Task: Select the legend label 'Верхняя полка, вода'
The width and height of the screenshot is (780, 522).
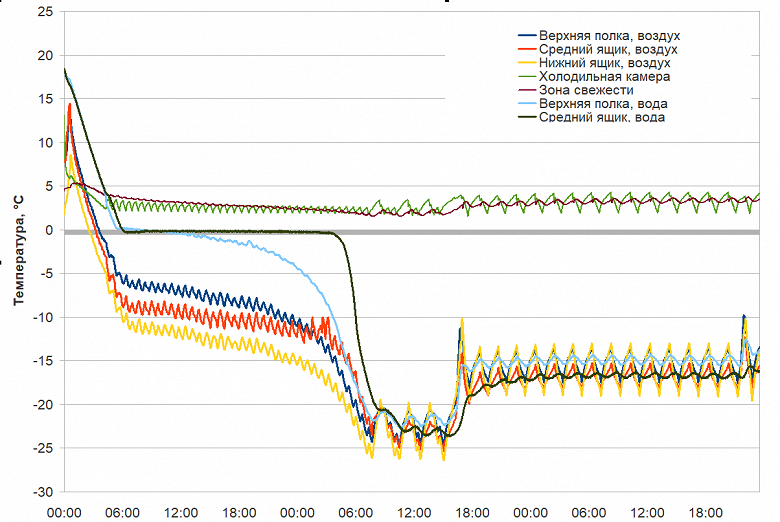Action: tap(603, 104)
